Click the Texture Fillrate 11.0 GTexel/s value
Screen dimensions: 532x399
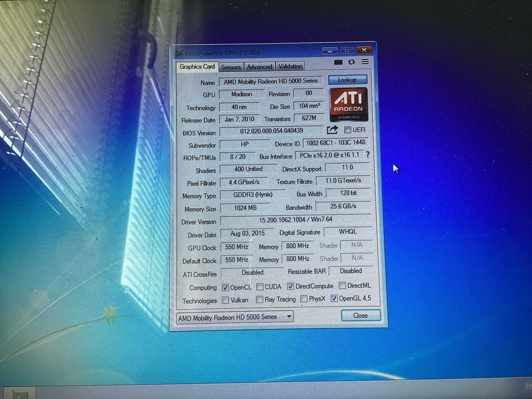tap(343, 181)
